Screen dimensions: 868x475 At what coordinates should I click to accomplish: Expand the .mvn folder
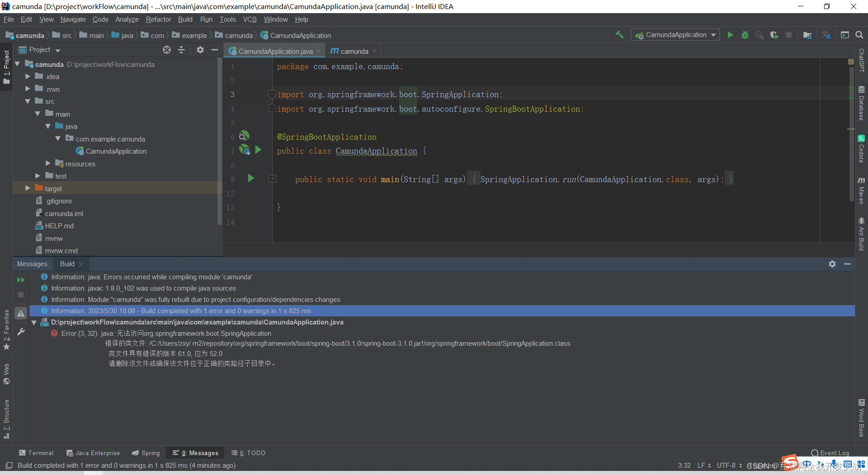coord(28,89)
